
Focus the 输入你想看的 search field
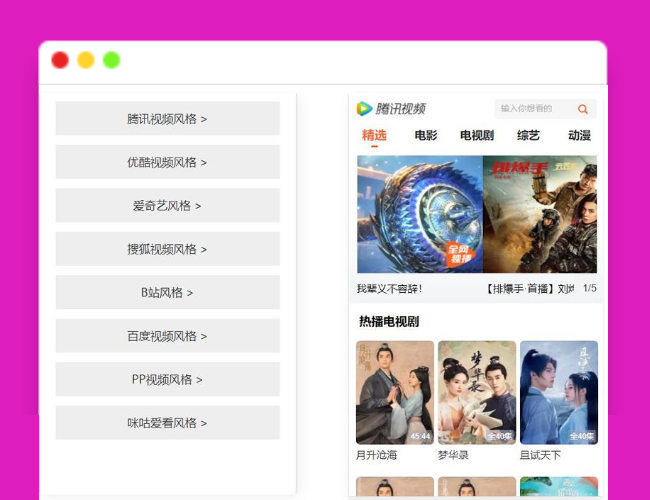click(x=545, y=109)
